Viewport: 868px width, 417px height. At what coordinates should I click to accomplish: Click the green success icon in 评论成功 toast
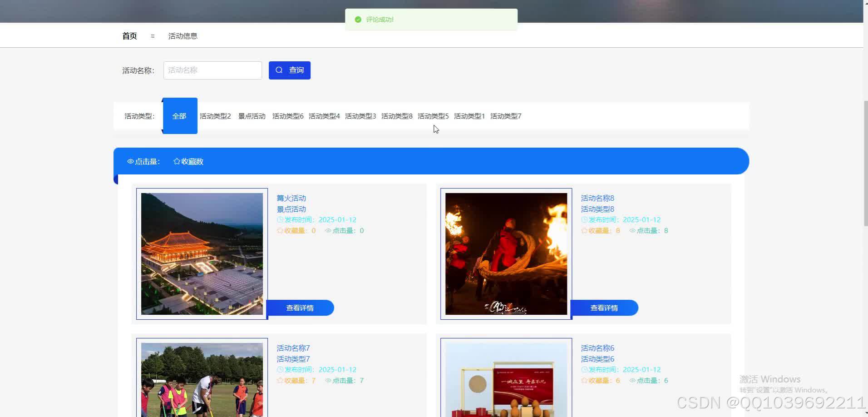click(358, 20)
